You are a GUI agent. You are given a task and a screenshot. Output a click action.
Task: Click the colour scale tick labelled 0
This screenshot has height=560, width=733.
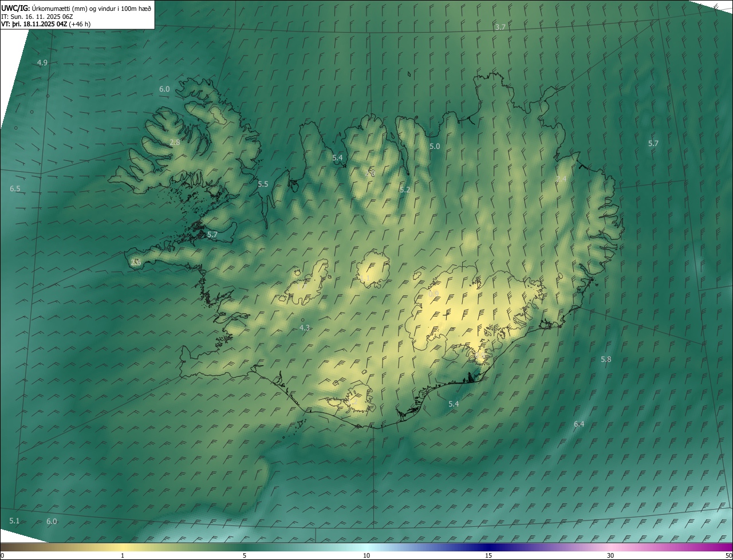click(x=2, y=555)
